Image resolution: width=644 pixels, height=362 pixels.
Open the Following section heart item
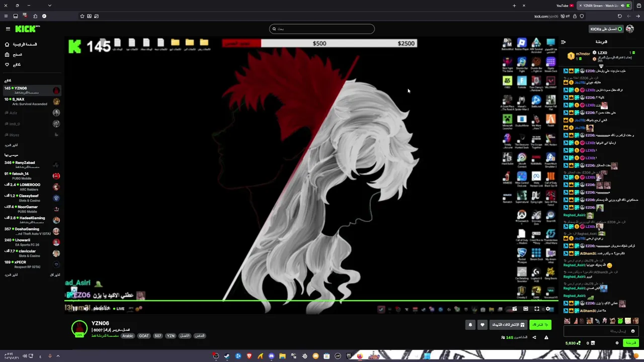coord(13,64)
